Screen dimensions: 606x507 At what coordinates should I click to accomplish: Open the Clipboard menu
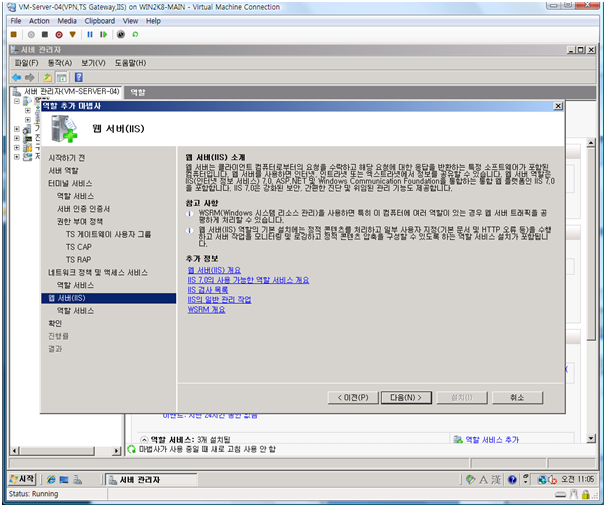(x=100, y=21)
